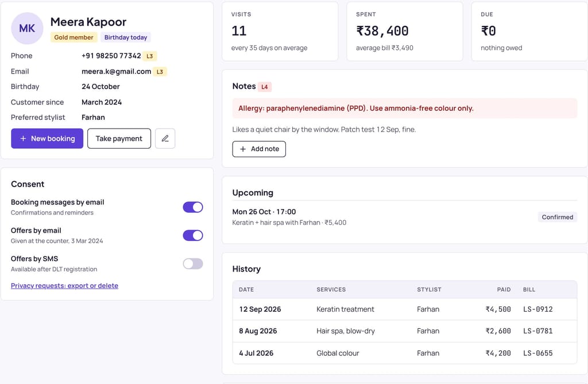Click the Take payment button

119,138
